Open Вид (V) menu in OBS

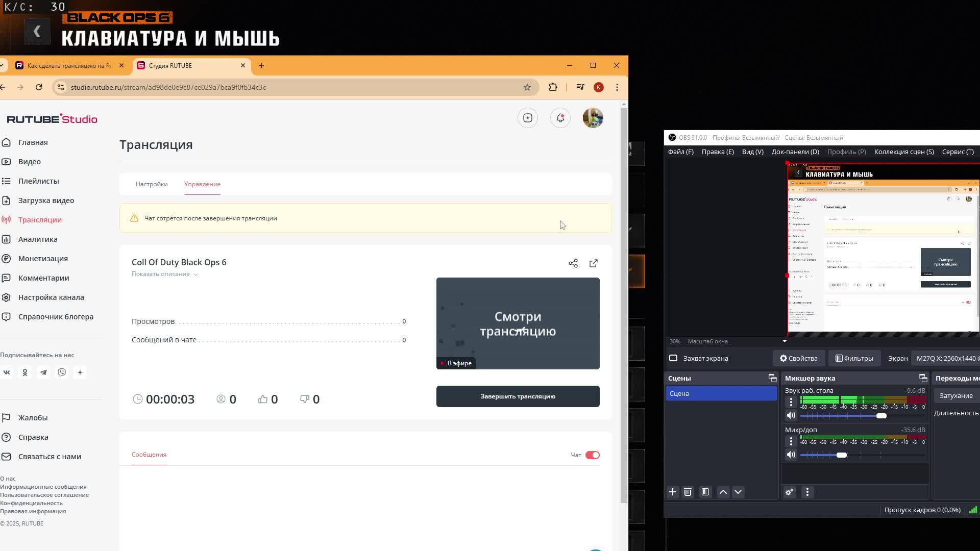click(x=752, y=152)
